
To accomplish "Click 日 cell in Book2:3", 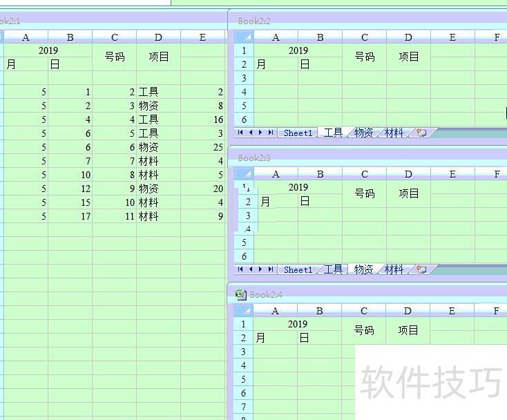I will [x=320, y=201].
